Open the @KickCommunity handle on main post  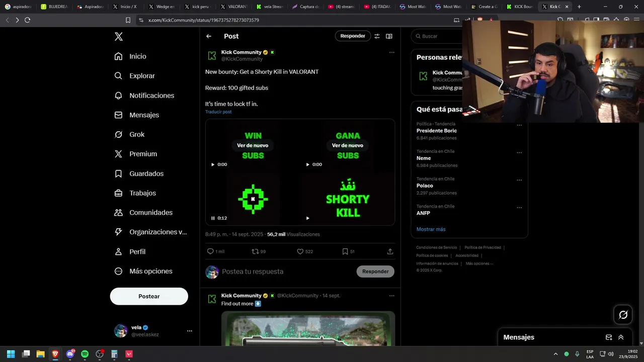click(242, 59)
